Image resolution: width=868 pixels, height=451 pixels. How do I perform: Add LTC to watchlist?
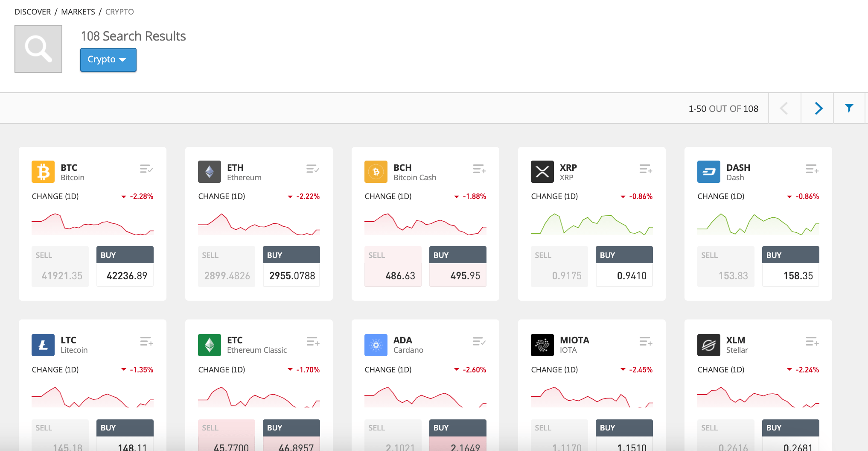click(x=146, y=342)
